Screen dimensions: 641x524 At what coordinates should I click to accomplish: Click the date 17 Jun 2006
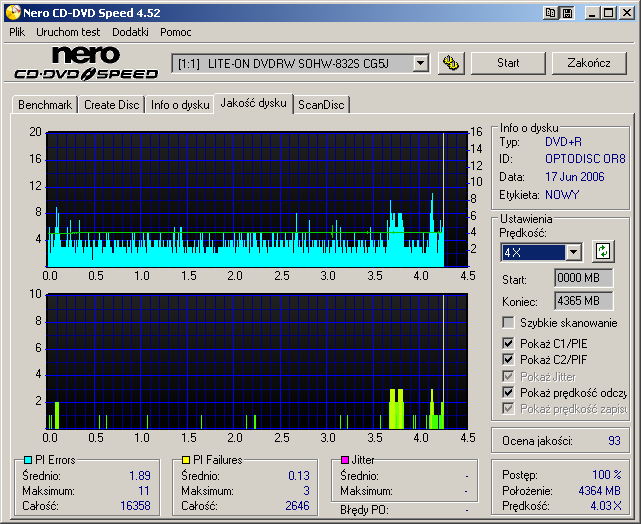coord(575,177)
